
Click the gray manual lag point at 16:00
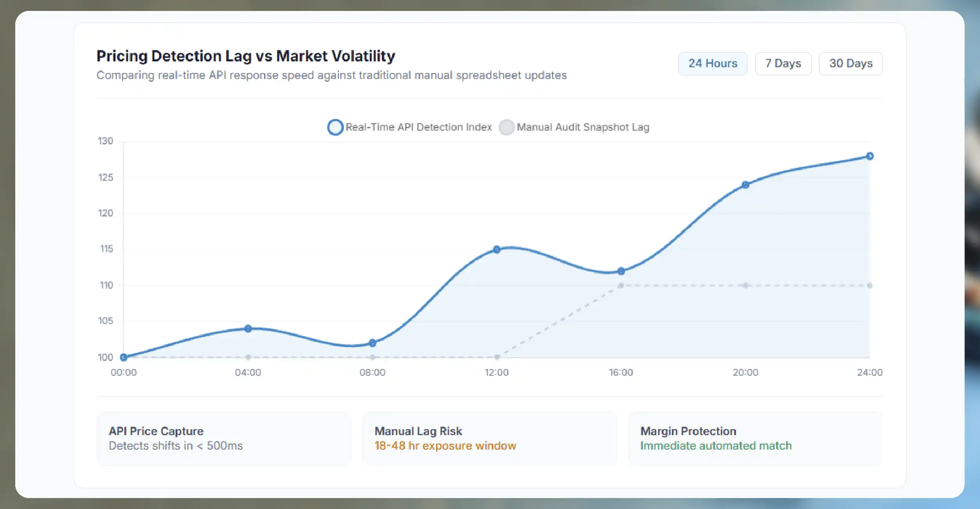[621, 285]
